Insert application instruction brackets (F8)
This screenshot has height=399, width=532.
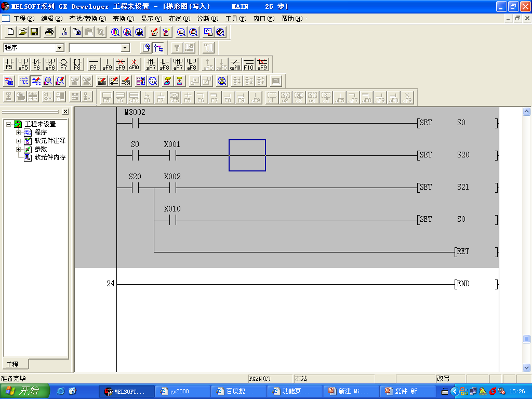click(x=77, y=64)
